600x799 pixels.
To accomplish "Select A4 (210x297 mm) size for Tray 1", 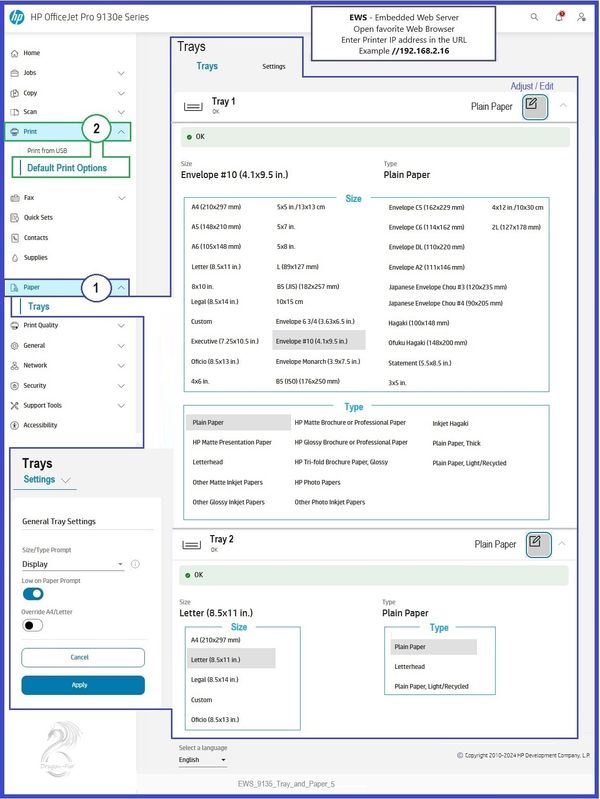I will point(216,207).
